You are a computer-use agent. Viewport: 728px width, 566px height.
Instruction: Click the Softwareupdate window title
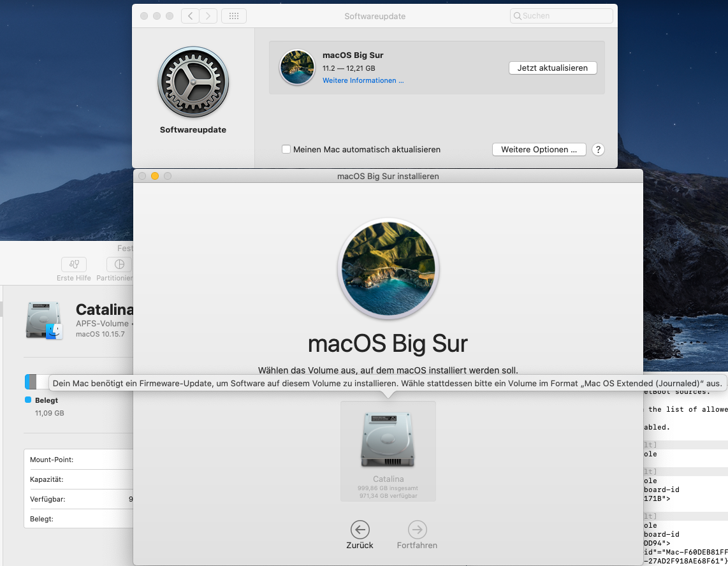[375, 16]
